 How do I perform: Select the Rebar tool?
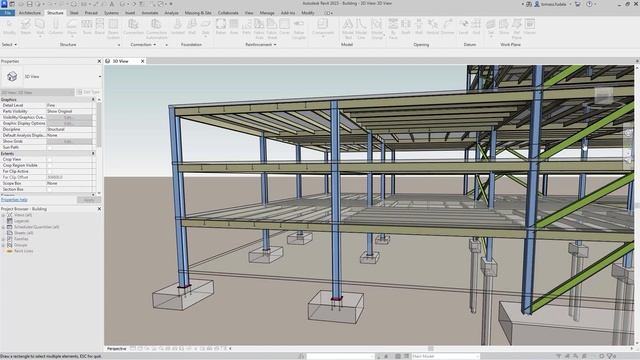[x=221, y=27]
